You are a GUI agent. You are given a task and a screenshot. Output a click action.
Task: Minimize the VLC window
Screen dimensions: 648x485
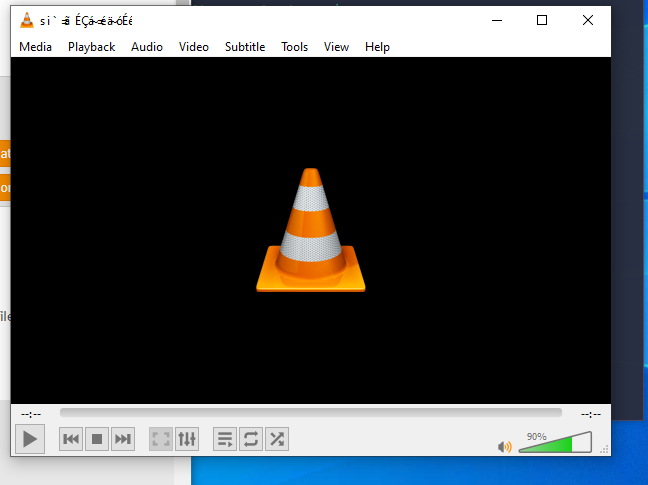click(x=497, y=20)
